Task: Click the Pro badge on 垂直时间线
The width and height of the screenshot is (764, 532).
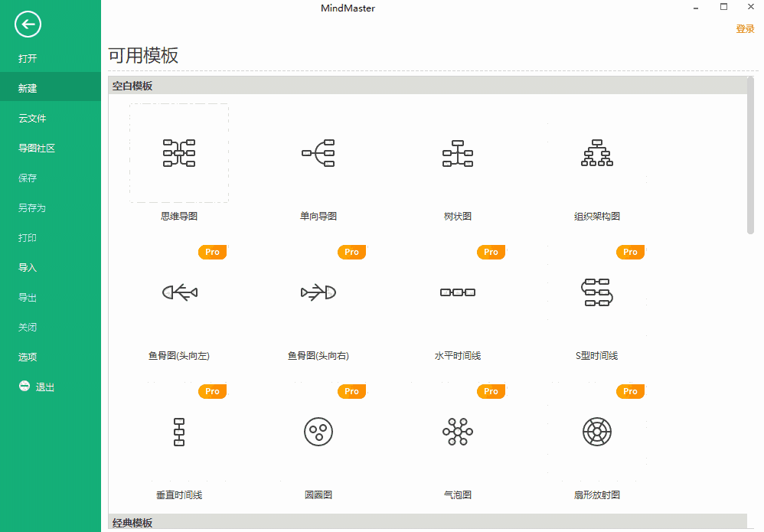Action: click(x=213, y=391)
